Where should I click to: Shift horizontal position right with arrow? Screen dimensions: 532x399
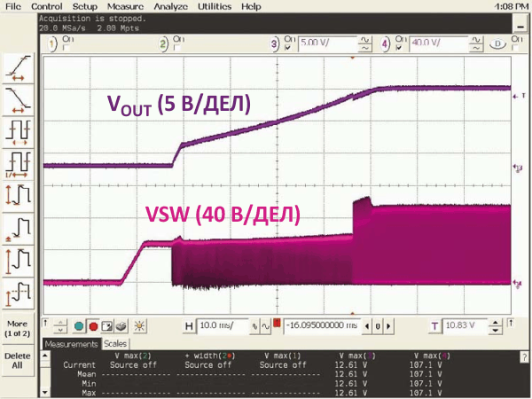point(389,326)
